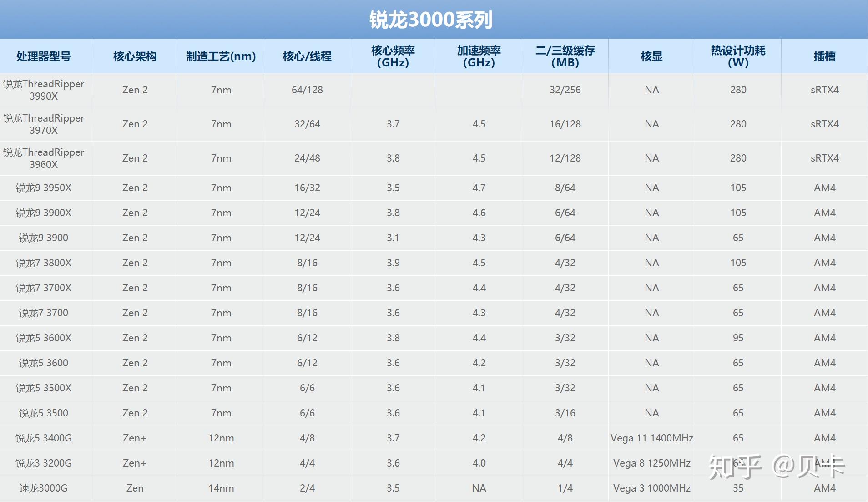Click the 锐龙ThreadRipper 3990X row name

44,90
